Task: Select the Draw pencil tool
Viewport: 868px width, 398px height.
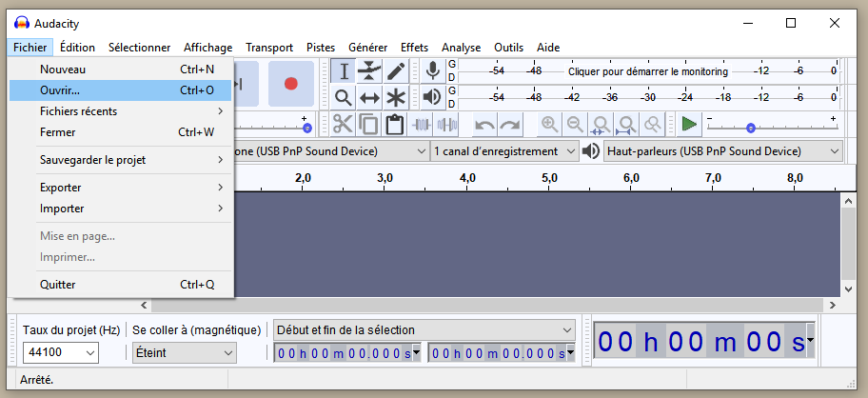Action: [x=395, y=71]
